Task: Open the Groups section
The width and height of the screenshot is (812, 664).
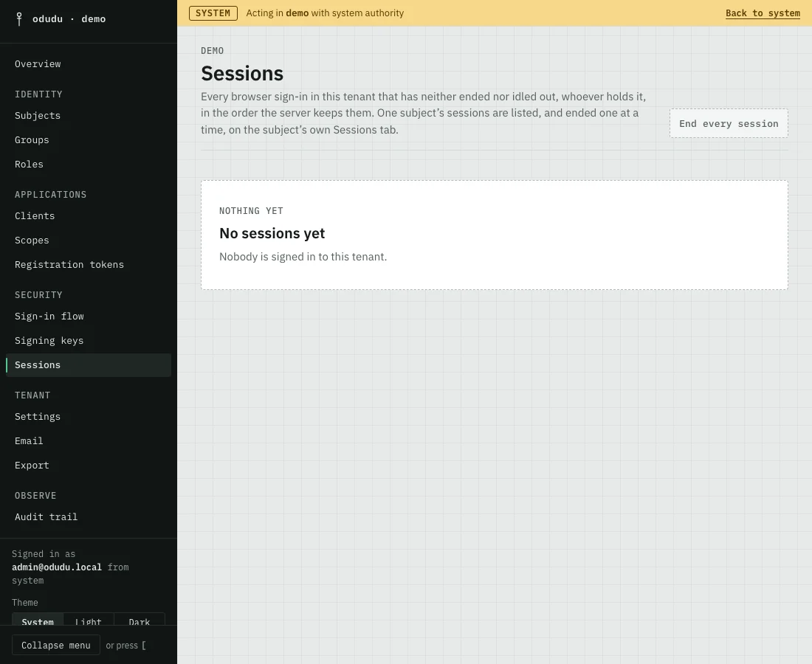Action: click(x=89, y=140)
